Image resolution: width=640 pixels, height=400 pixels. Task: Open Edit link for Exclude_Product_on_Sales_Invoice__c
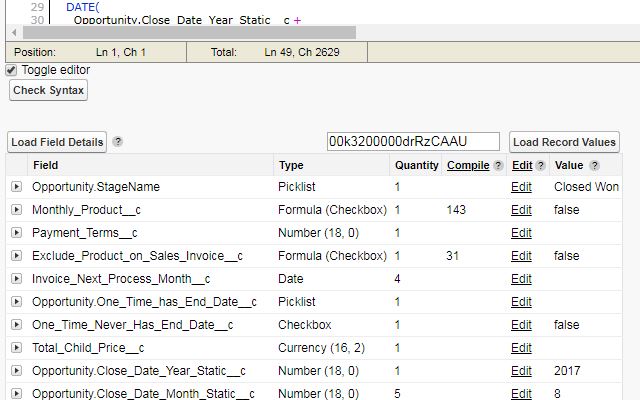point(521,256)
